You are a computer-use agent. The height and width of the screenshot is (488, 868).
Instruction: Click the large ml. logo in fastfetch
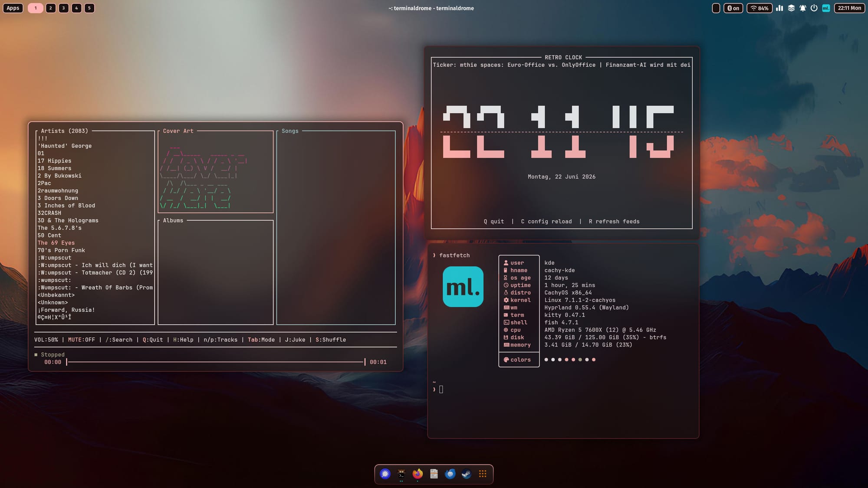(x=463, y=287)
